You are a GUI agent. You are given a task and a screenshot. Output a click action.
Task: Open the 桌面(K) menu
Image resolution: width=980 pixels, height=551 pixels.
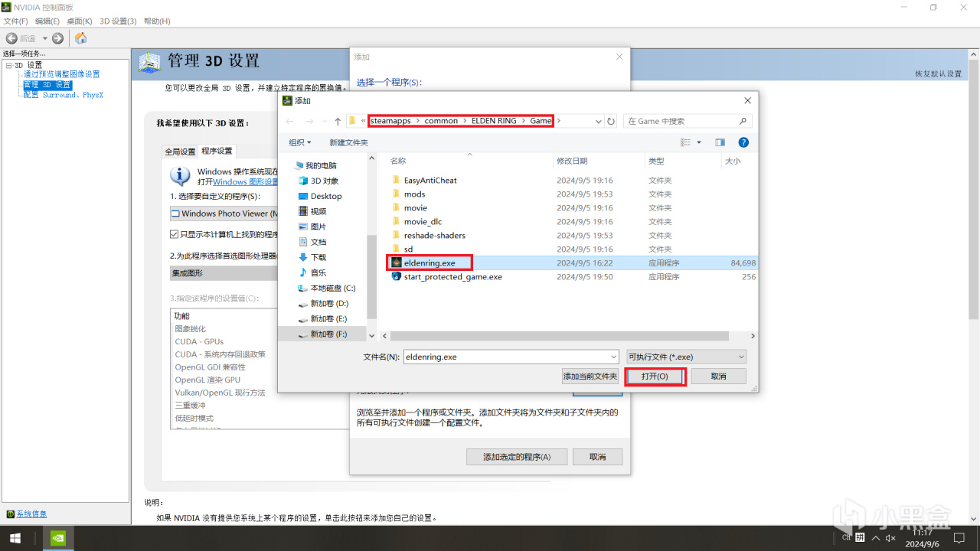80,21
